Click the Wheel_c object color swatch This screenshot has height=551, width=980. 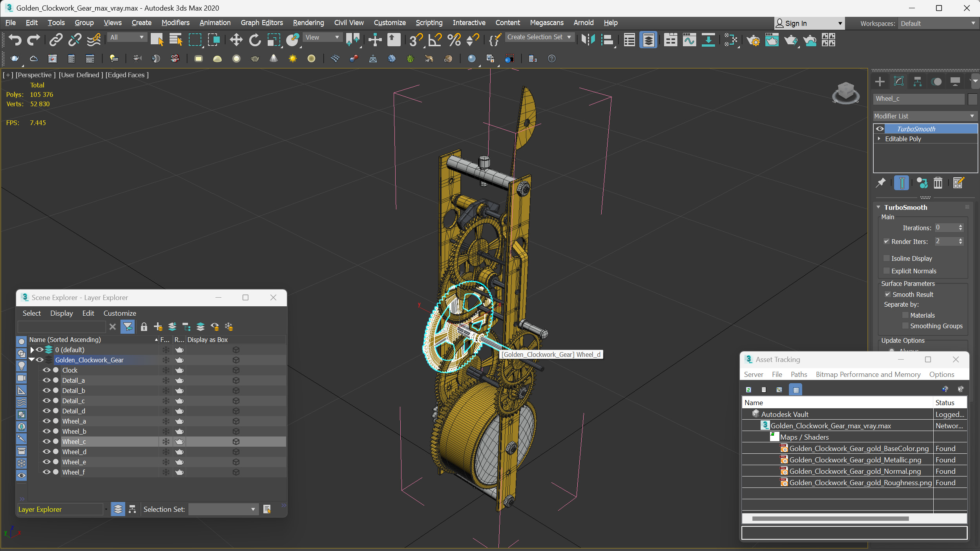(972, 99)
